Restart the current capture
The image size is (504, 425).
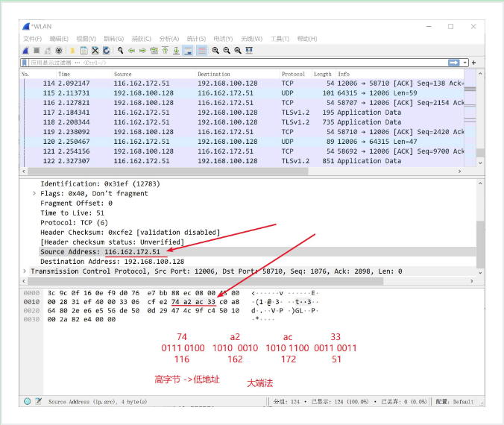point(48,51)
